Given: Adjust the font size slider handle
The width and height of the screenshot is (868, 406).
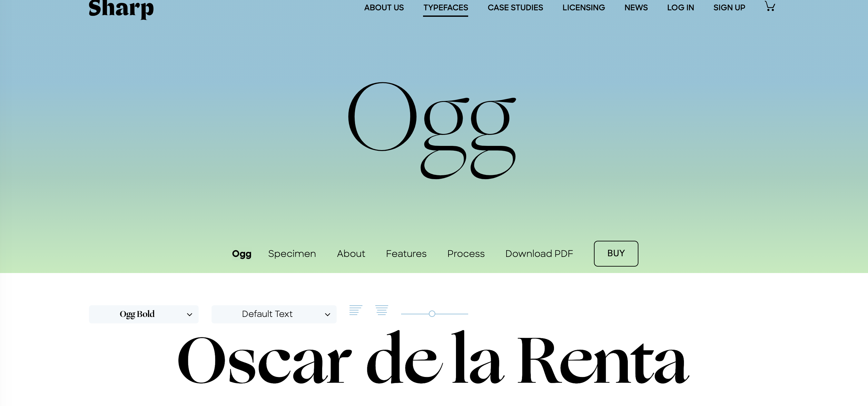Looking at the screenshot, I should 432,314.
